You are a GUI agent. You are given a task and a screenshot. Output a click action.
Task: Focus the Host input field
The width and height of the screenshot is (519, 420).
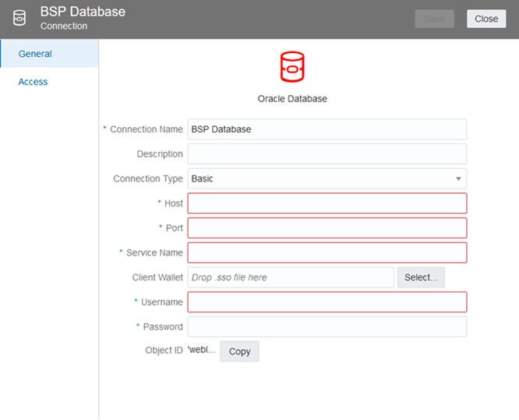pos(327,203)
